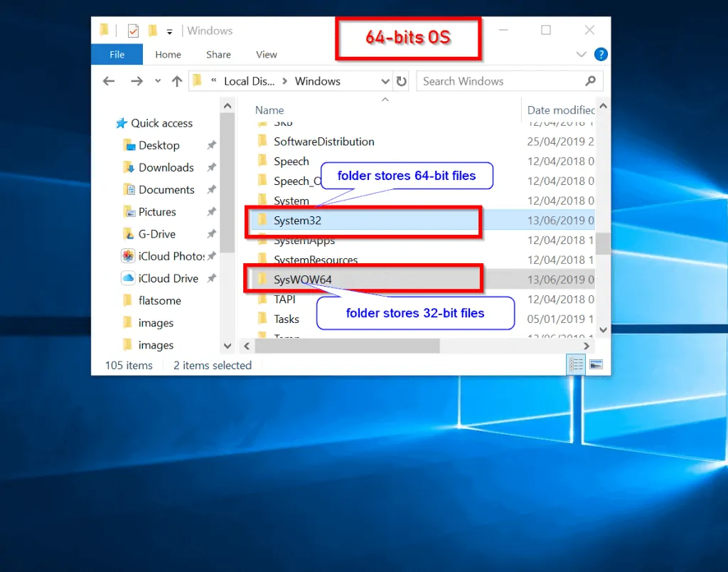Switch to the View ribbon tab
This screenshot has height=572, width=728.
[267, 54]
